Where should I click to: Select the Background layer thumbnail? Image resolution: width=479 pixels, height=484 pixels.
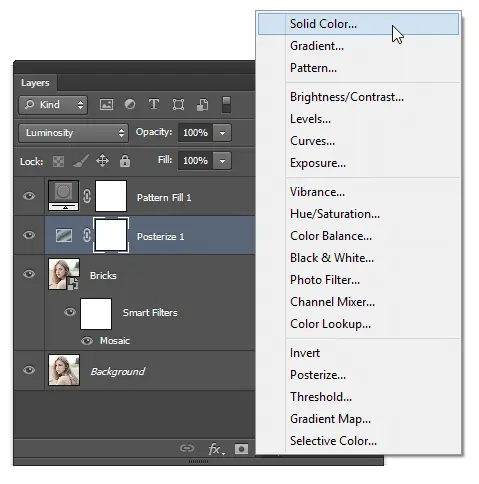coord(64,370)
